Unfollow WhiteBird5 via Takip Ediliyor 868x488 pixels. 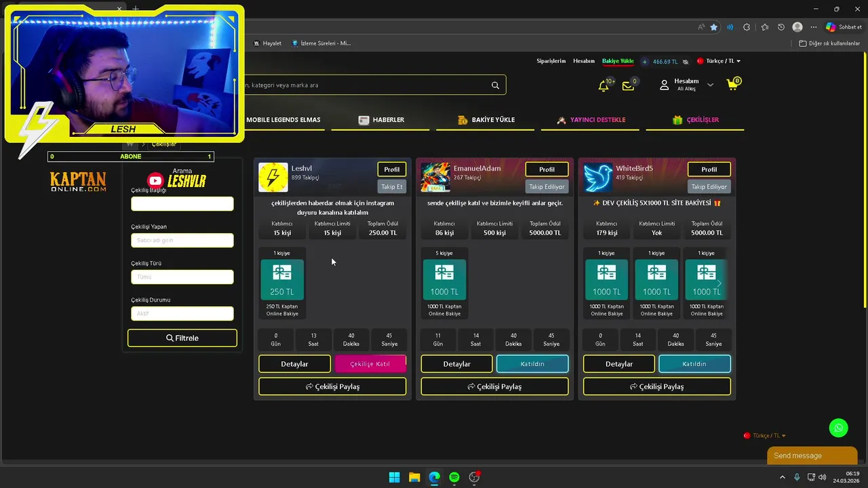[709, 186]
